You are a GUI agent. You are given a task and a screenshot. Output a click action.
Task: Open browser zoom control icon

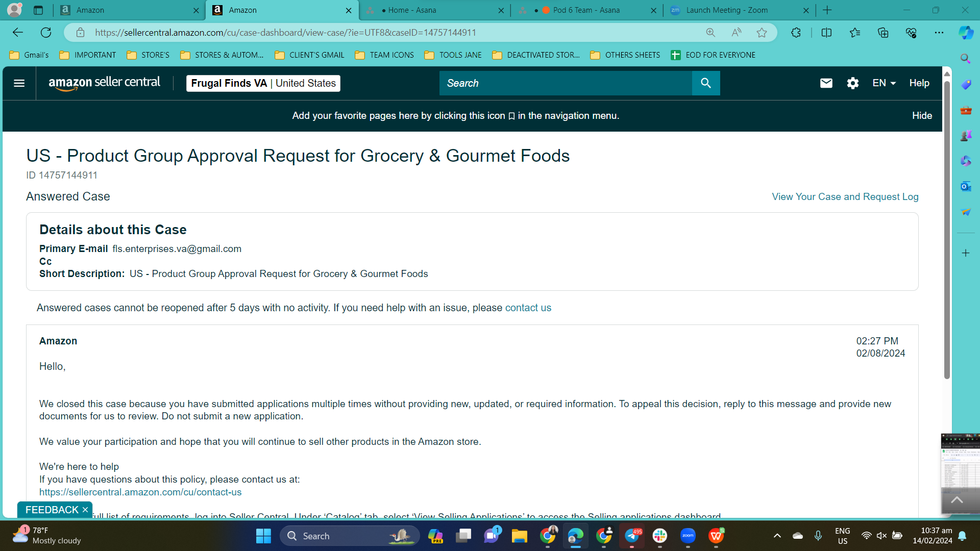[x=710, y=33]
